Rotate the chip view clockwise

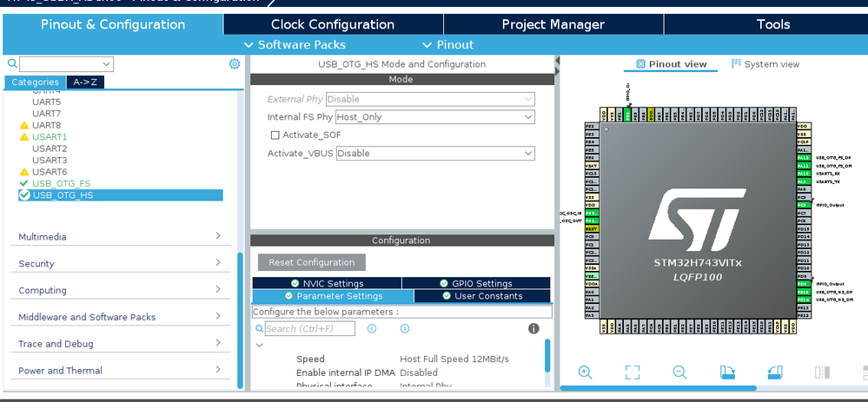(727, 372)
